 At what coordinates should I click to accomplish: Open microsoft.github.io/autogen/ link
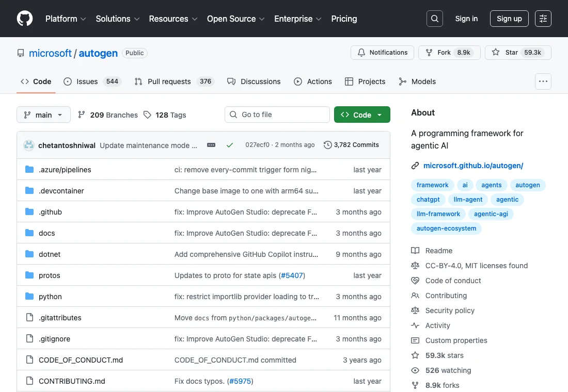pos(473,166)
